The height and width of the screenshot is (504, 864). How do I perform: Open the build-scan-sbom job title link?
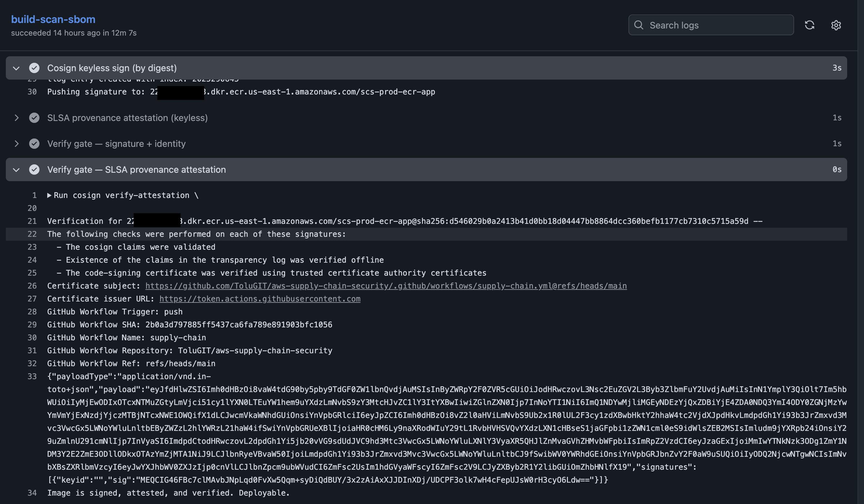(x=53, y=19)
